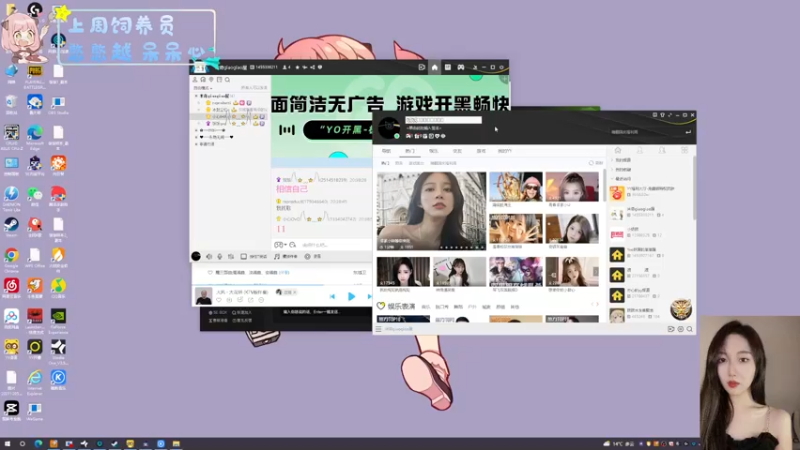Viewport: 800px width, 450px height.
Task: Click the YO开黑 banner button
Action: (x=338, y=130)
